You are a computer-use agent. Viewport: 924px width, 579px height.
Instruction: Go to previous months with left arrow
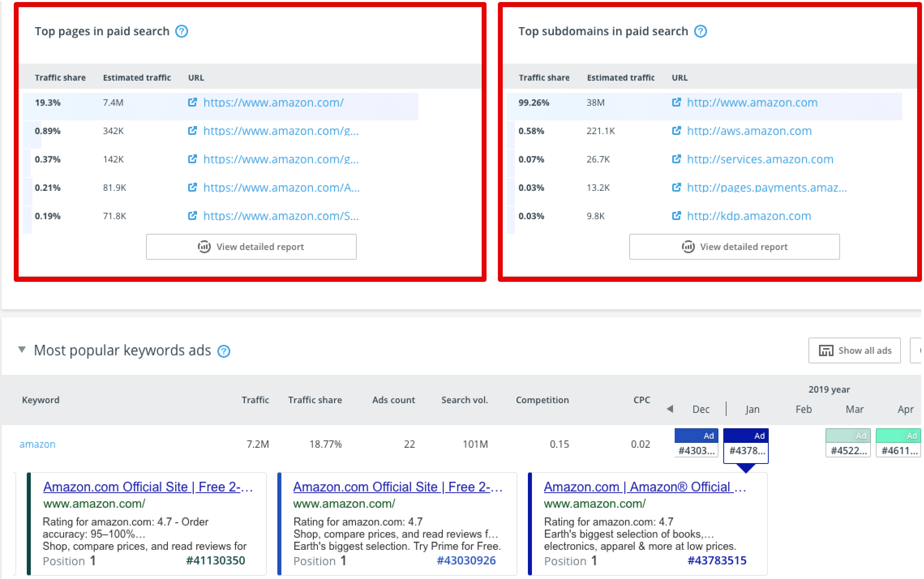click(x=670, y=409)
